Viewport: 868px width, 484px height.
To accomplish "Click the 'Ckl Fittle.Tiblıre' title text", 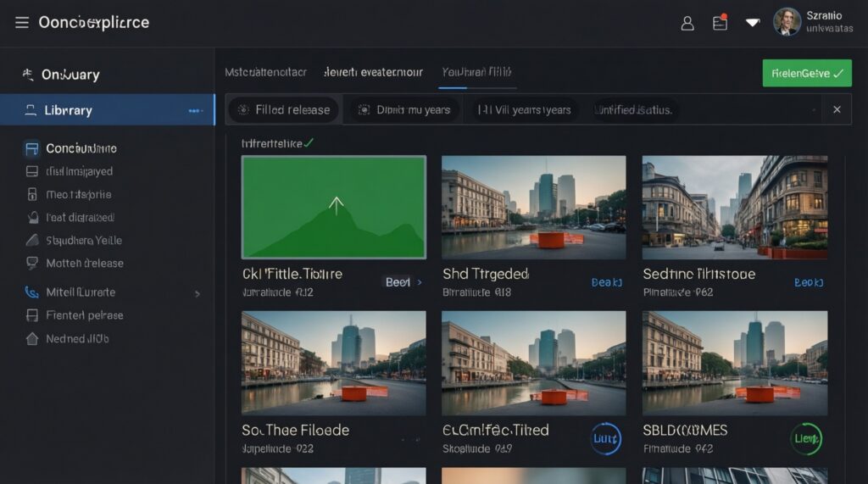I will pyautogui.click(x=292, y=274).
